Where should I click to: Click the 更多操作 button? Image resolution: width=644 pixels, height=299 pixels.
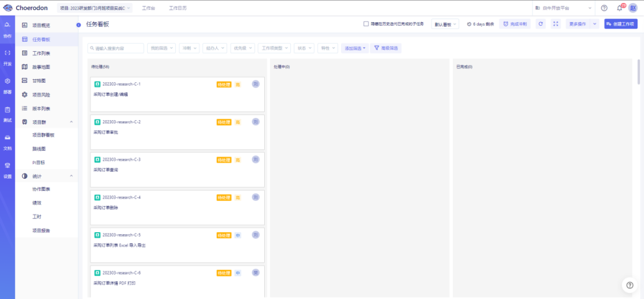tap(578, 24)
